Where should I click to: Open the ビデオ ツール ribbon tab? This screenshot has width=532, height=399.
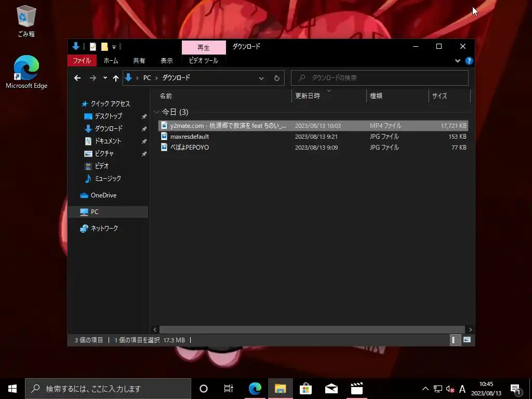203,61
